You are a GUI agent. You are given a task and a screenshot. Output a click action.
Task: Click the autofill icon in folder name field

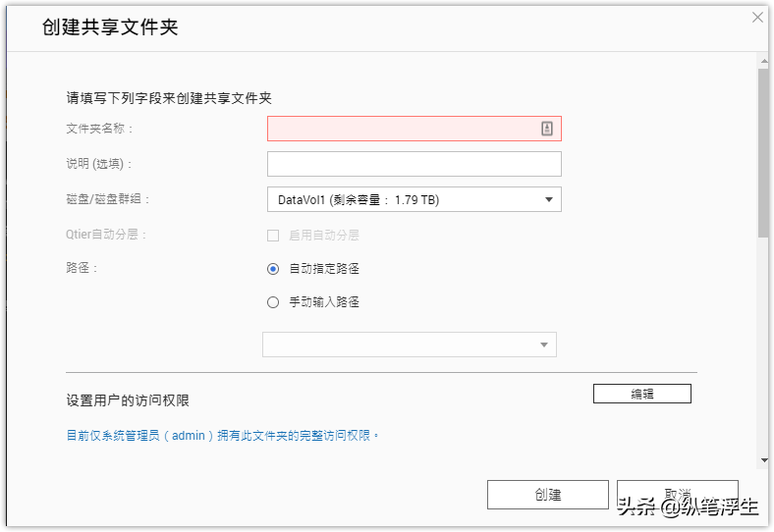coord(546,129)
